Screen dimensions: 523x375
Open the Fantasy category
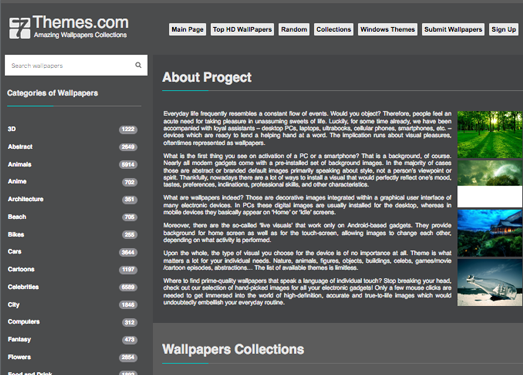(19, 339)
